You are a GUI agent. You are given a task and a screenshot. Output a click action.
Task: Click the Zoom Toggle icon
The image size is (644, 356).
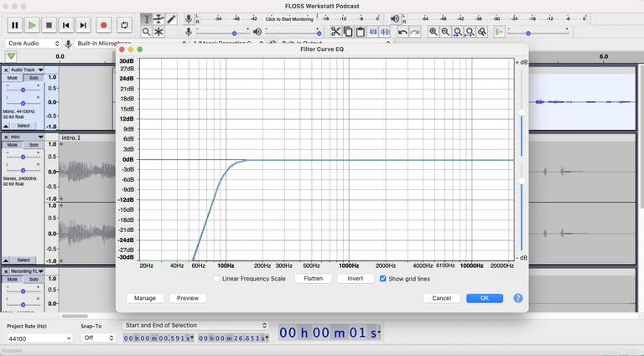click(482, 32)
